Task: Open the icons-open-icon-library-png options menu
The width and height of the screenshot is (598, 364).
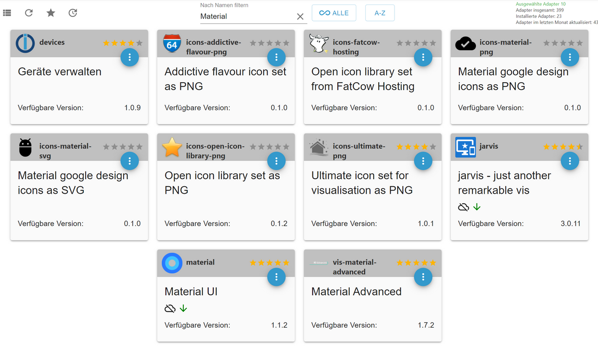Action: [277, 161]
